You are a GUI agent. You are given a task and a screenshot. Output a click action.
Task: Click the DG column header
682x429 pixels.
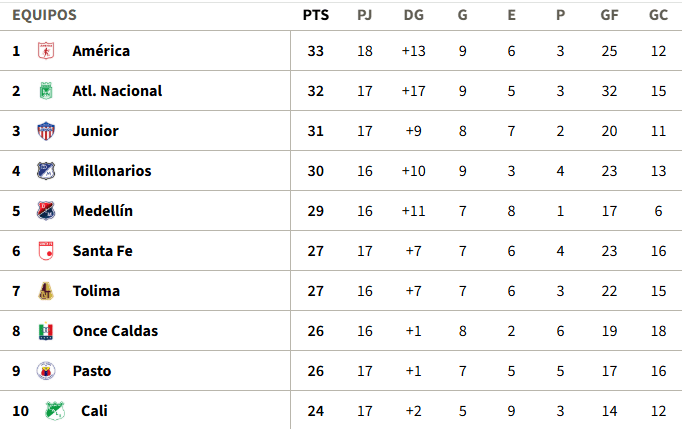coord(414,15)
